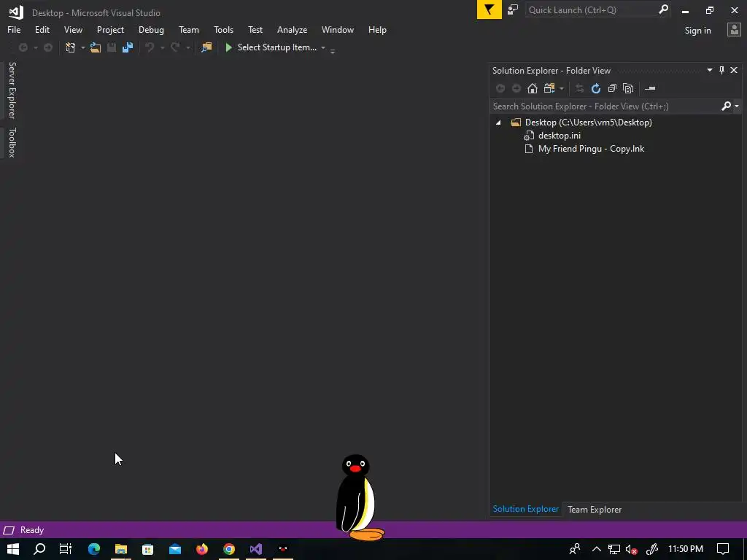Open the Analyze menu
Screen dimensions: 747x560
pyautogui.click(x=292, y=29)
